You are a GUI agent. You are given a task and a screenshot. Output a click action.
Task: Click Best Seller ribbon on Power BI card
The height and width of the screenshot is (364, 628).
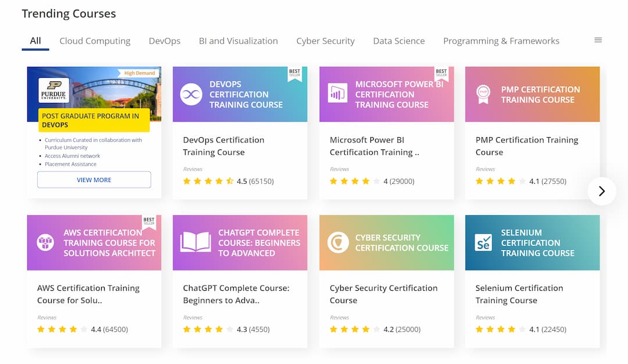point(441,74)
